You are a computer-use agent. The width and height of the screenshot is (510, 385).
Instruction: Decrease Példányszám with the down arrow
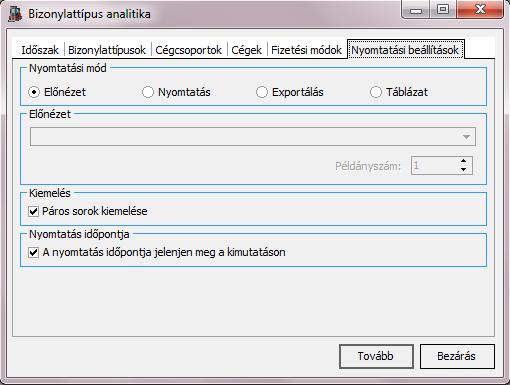pyautogui.click(x=463, y=169)
